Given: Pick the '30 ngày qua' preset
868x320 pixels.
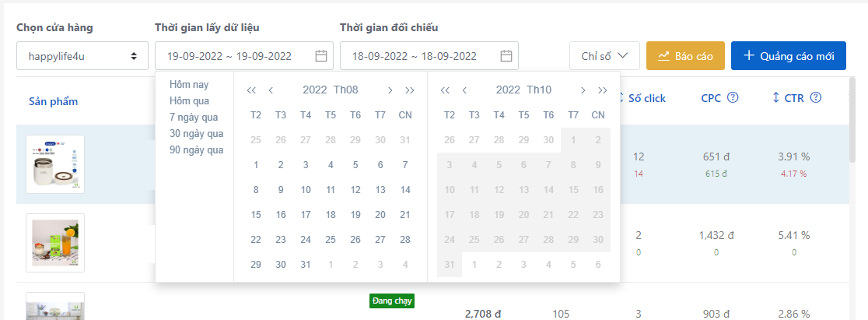Looking at the screenshot, I should point(198,133).
